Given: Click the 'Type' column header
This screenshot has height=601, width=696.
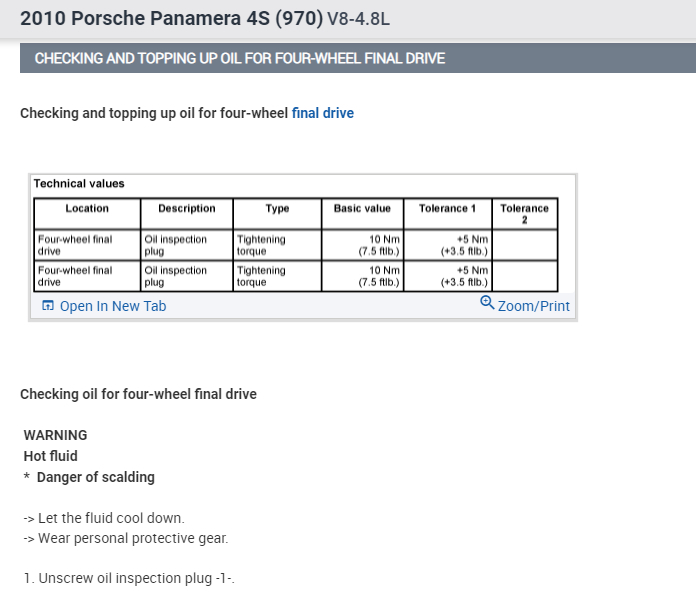Looking at the screenshot, I should [x=277, y=209].
